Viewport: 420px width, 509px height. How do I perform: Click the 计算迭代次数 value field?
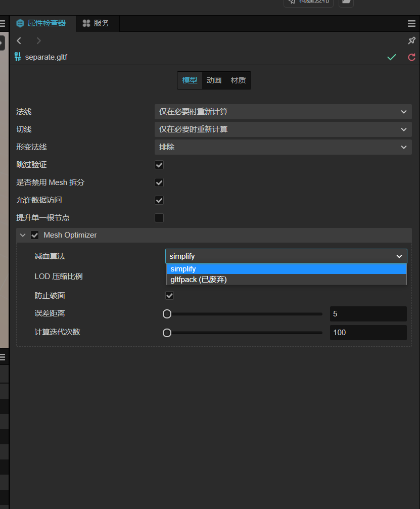[368, 333]
